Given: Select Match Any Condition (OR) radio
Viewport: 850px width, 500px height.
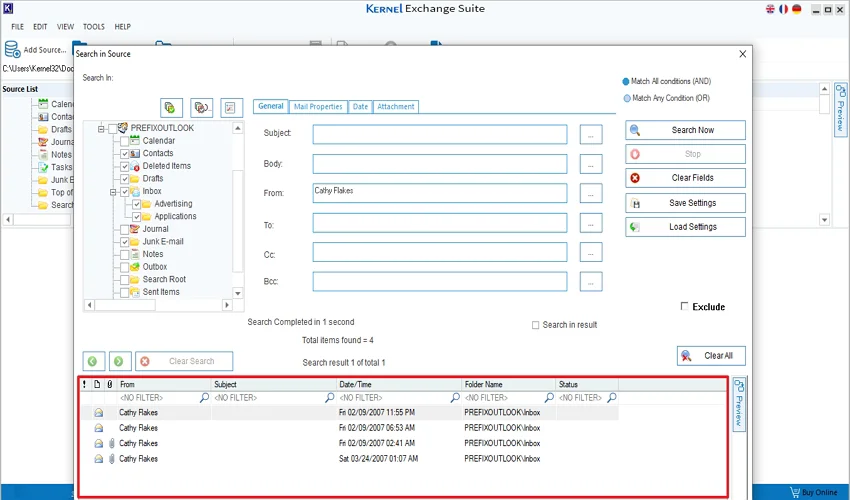Looking at the screenshot, I should (627, 98).
